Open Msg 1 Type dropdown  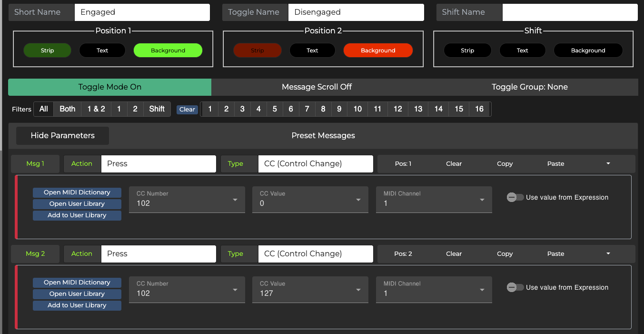[x=316, y=164]
